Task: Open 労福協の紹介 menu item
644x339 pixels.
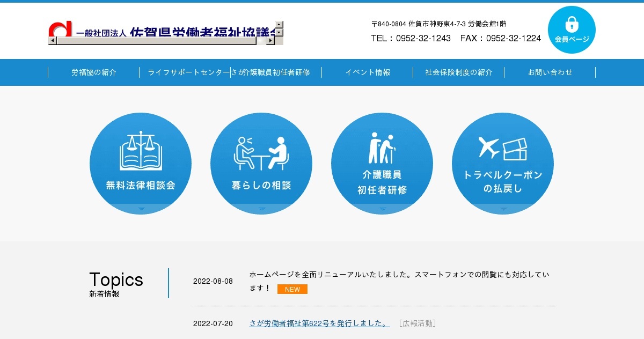Action: click(94, 72)
